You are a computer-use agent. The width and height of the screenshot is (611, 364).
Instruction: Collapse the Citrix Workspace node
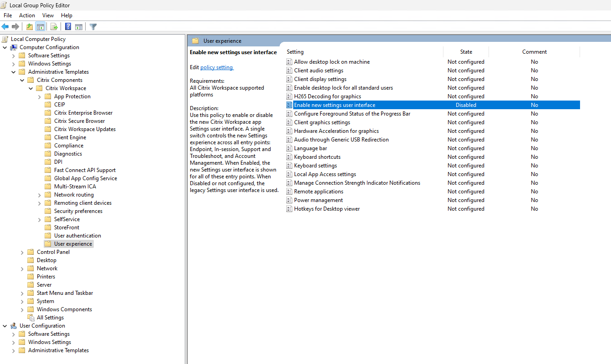(x=31, y=88)
